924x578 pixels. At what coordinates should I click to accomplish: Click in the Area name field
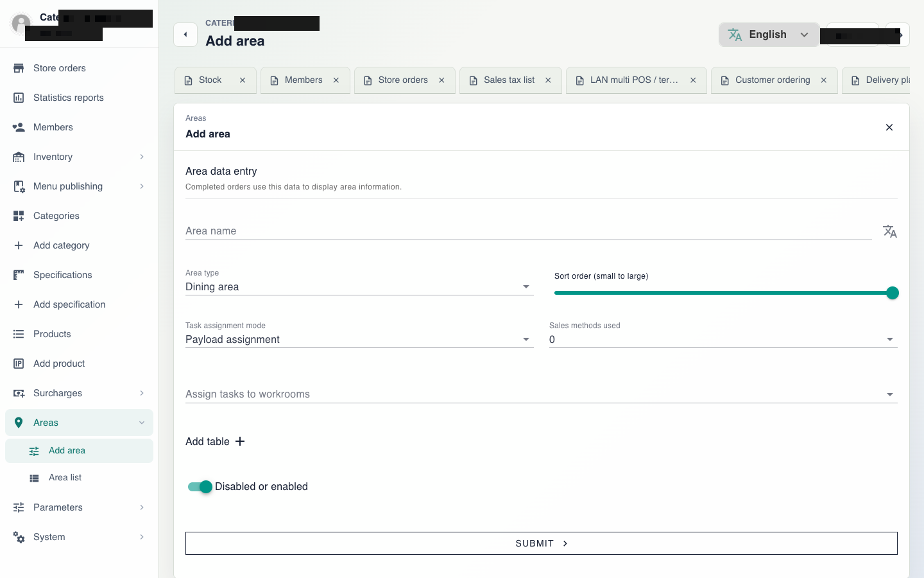click(529, 231)
